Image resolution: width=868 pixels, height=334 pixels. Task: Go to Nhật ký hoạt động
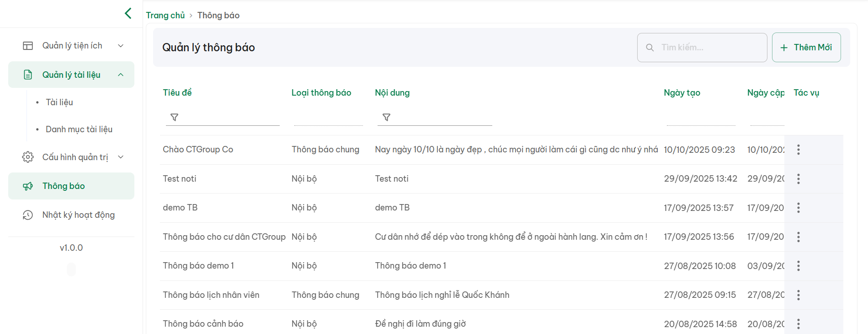tap(78, 215)
